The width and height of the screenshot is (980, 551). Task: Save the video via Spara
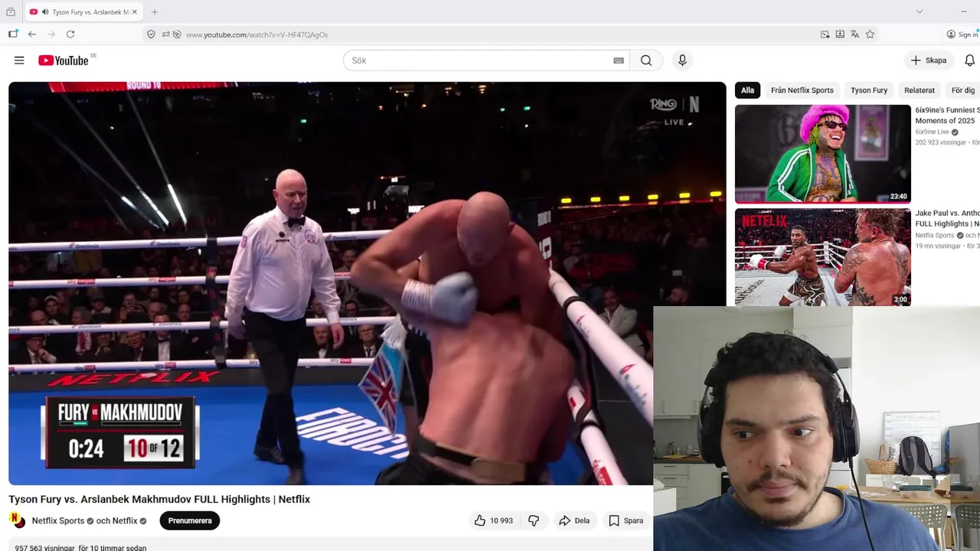tap(626, 520)
